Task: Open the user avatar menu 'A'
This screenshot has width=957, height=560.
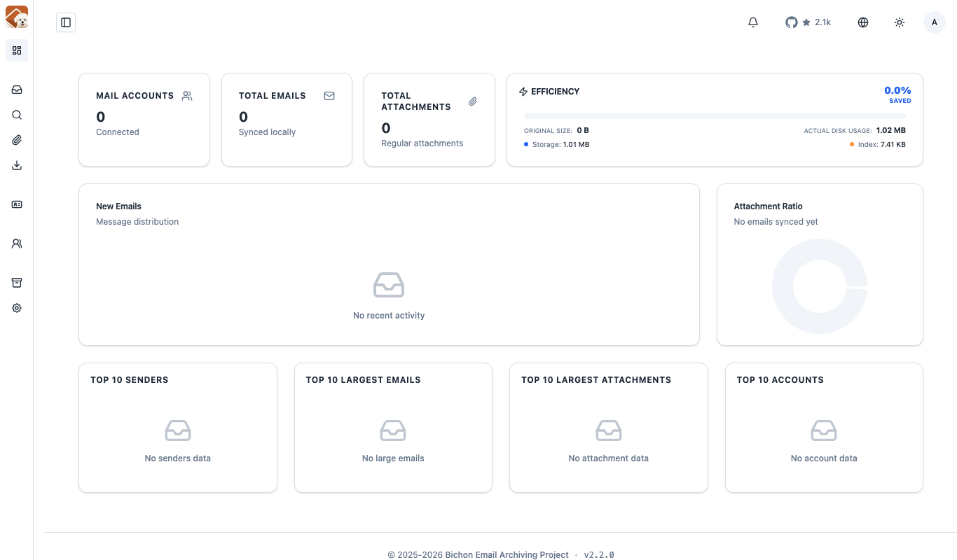Action: 935,22
